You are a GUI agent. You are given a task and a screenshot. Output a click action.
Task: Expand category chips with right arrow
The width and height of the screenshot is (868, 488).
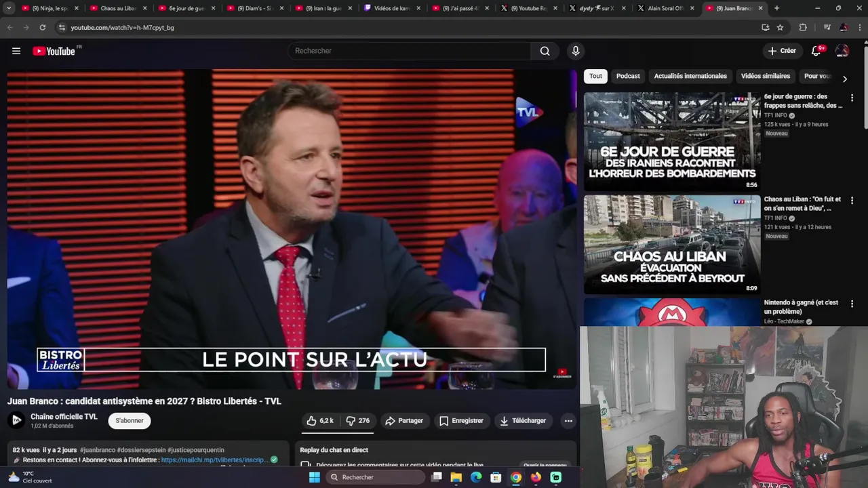tap(844, 79)
